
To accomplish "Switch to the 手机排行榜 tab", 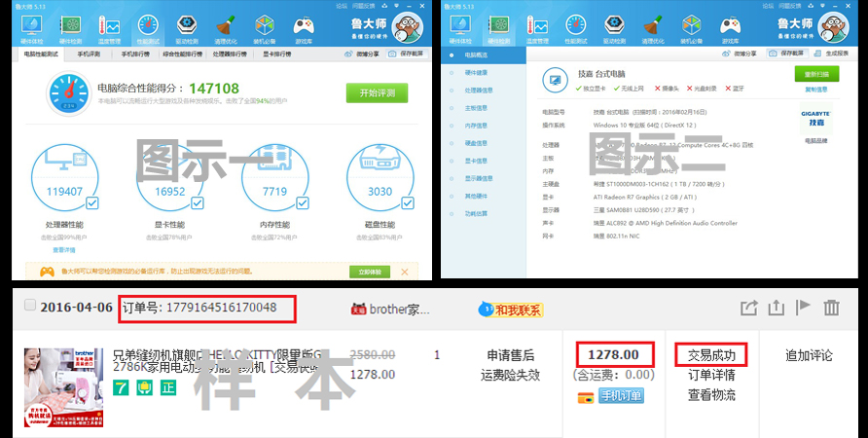I will click(135, 55).
